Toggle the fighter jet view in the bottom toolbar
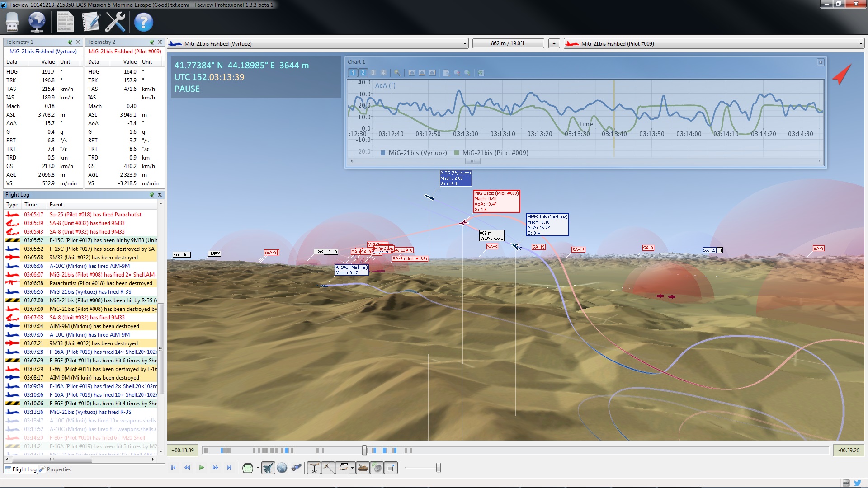 (x=268, y=468)
